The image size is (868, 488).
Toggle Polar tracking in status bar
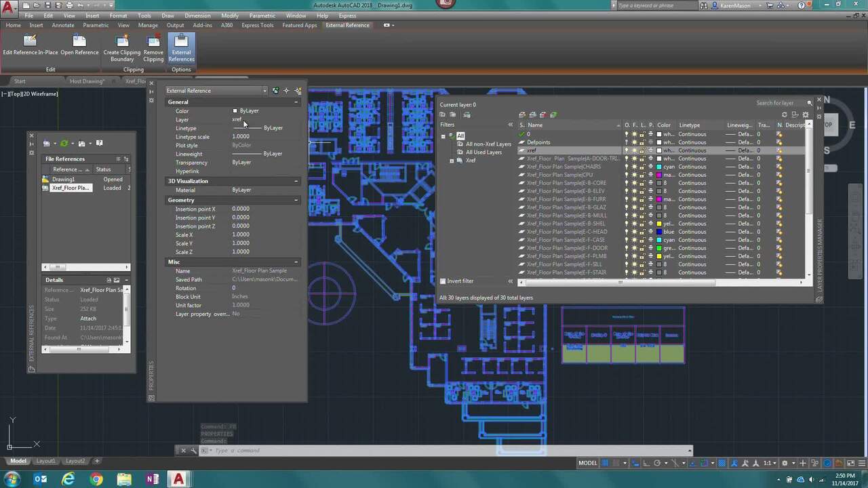click(657, 463)
